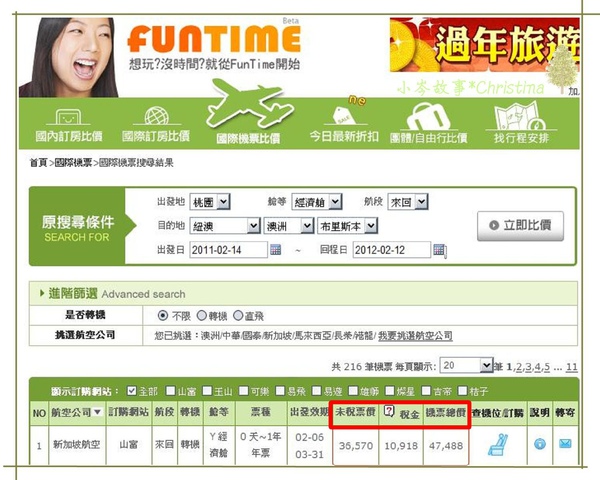Open 今日最新折扣 sale tag tab
The image size is (600, 480).
coord(344,124)
